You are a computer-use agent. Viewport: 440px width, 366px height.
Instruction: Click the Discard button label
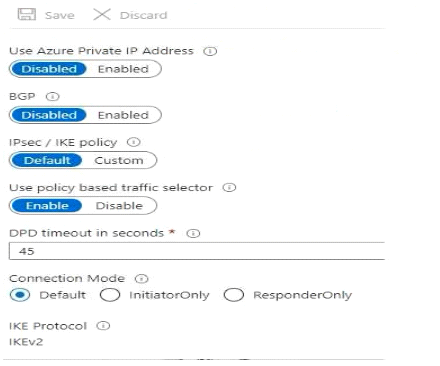pos(143,15)
